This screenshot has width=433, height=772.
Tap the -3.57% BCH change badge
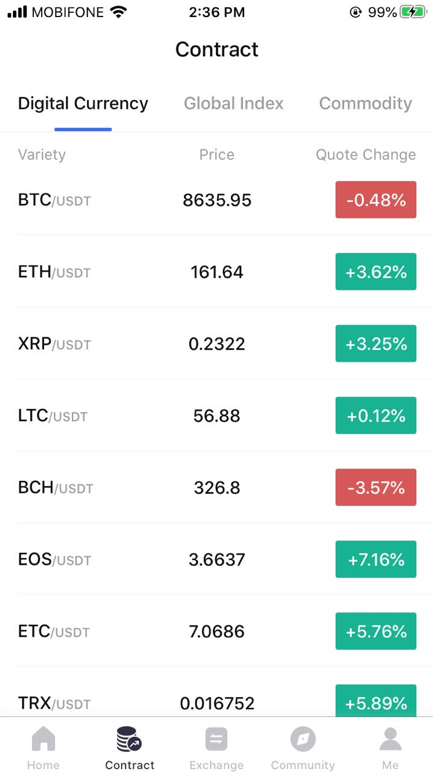(x=376, y=487)
